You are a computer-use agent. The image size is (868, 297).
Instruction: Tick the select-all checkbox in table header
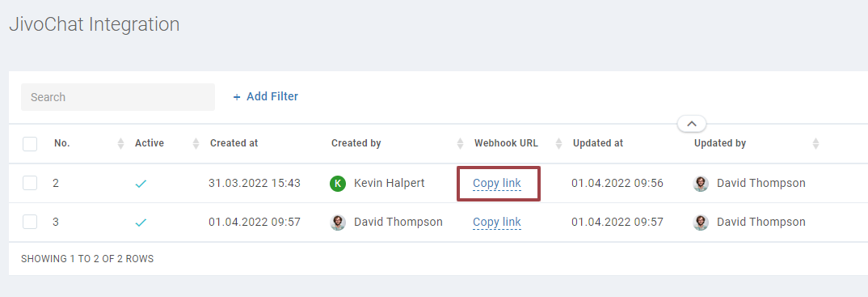30,144
